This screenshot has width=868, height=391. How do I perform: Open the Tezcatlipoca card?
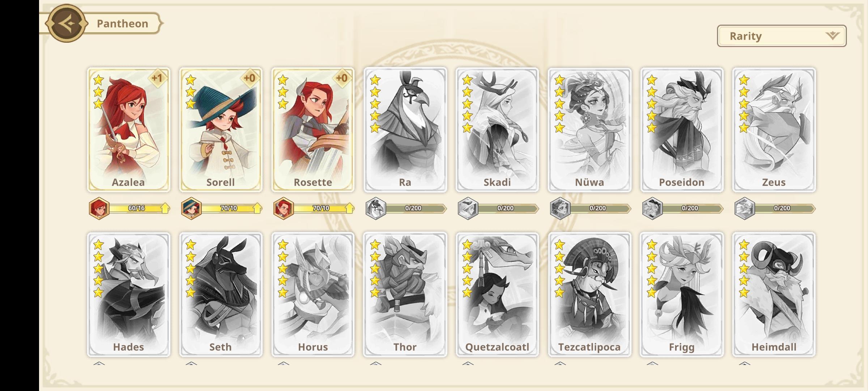(590, 294)
